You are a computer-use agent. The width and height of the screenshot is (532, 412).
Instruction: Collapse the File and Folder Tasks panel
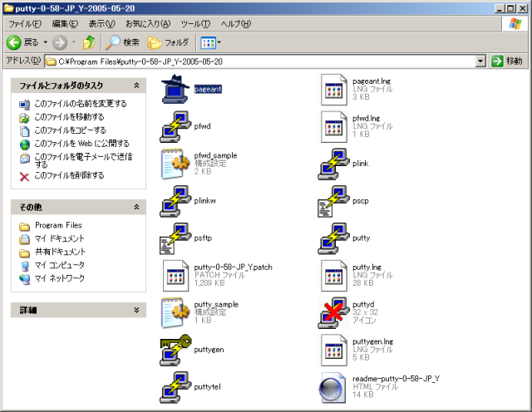(x=137, y=86)
